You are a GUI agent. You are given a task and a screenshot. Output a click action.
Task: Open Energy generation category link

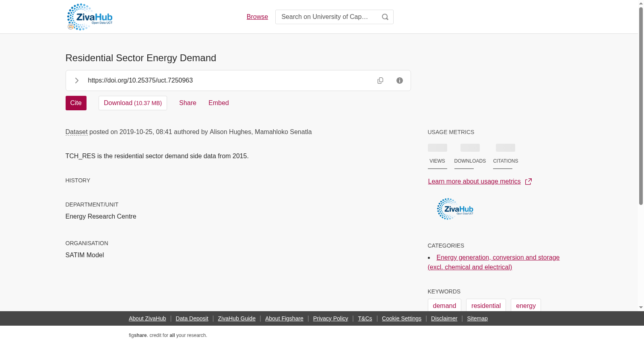[493, 262]
